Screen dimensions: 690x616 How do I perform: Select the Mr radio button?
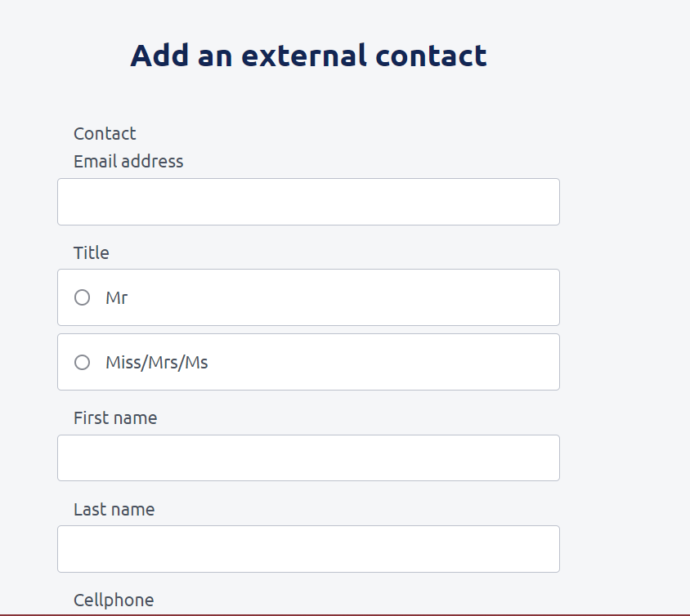click(82, 297)
